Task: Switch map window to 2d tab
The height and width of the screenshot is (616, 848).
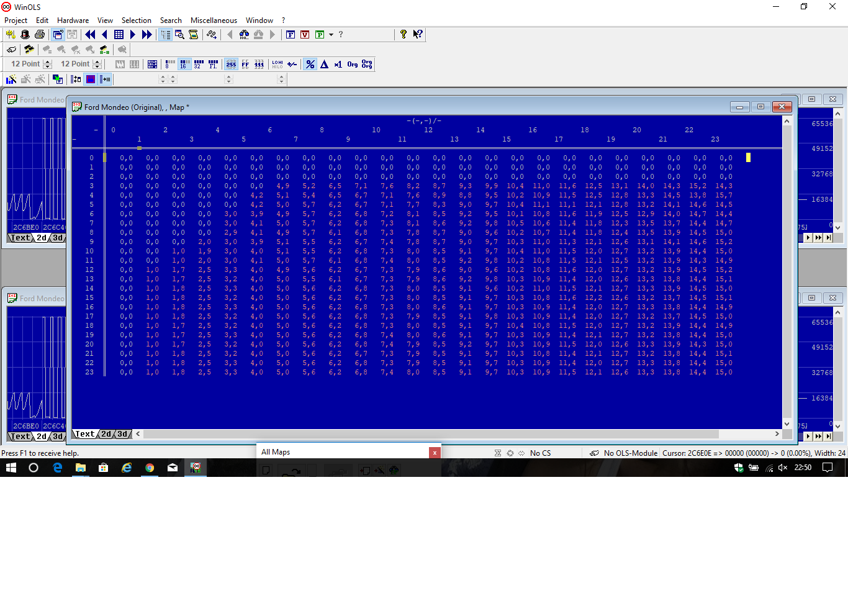Action: (106, 434)
